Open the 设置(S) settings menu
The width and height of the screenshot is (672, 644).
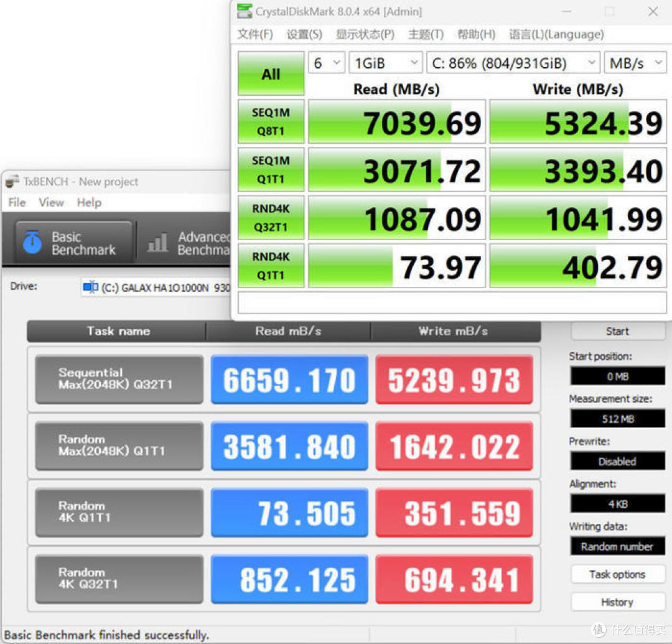[304, 34]
